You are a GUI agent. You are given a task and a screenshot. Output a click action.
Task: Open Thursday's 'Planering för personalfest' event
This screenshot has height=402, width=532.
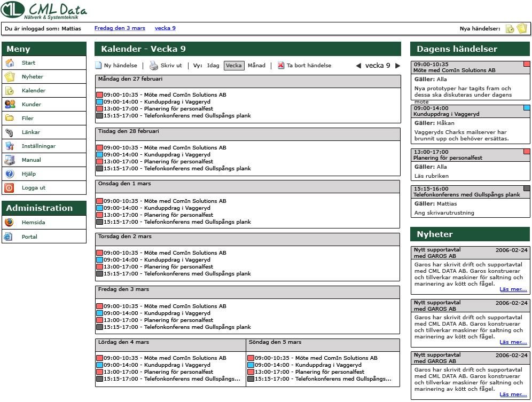pyautogui.click(x=158, y=266)
